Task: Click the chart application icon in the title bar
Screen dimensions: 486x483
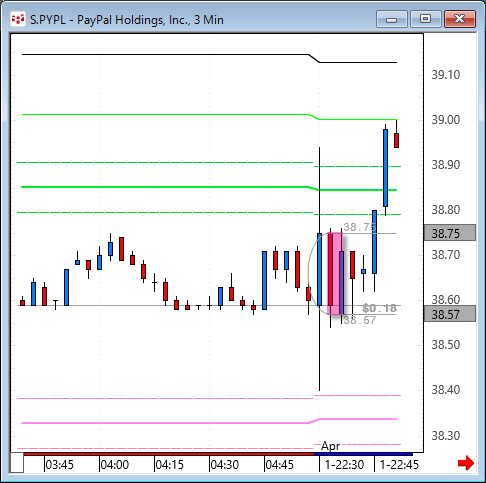Action: pos(18,20)
